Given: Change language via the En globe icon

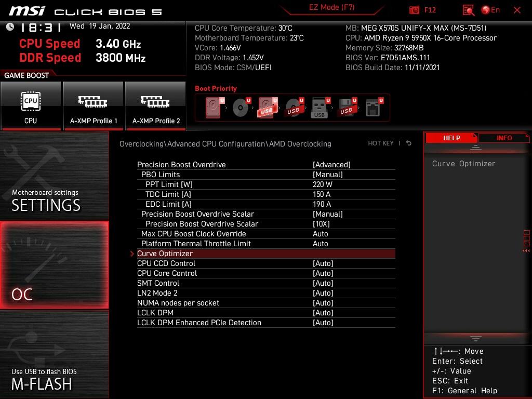Looking at the screenshot, I should pyautogui.click(x=490, y=10).
